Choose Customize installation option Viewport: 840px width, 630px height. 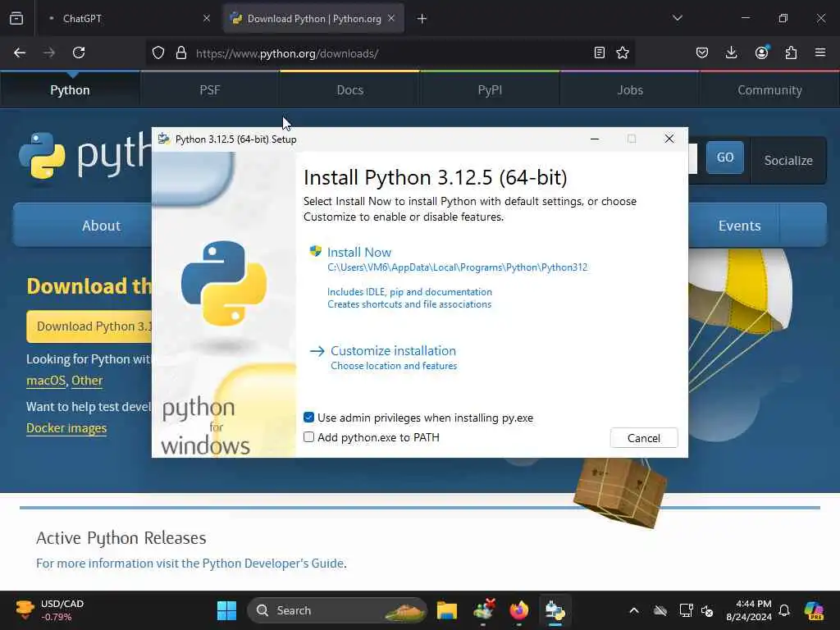tap(393, 351)
